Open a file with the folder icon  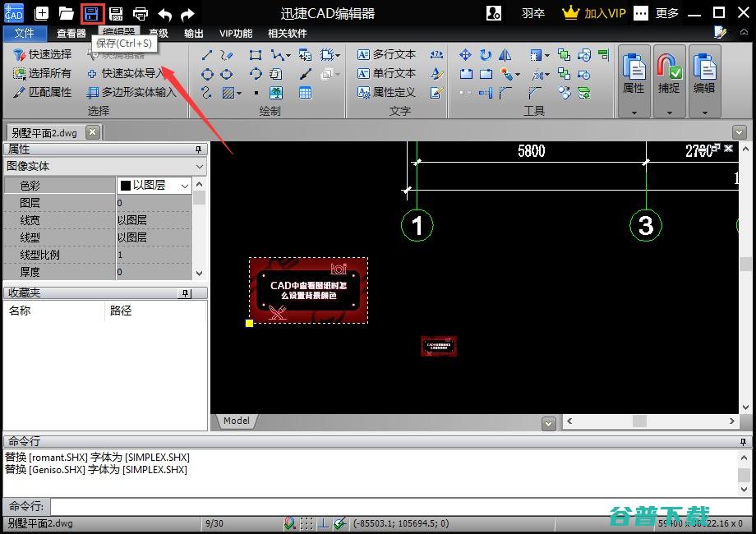66,13
